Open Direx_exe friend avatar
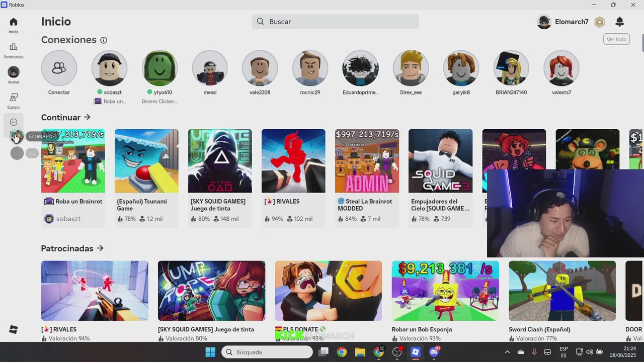This screenshot has height=362, width=644. point(411,68)
